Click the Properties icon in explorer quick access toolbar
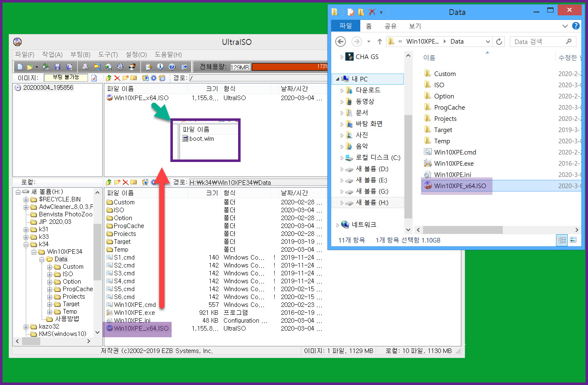The height and width of the screenshot is (385, 588). click(351, 12)
